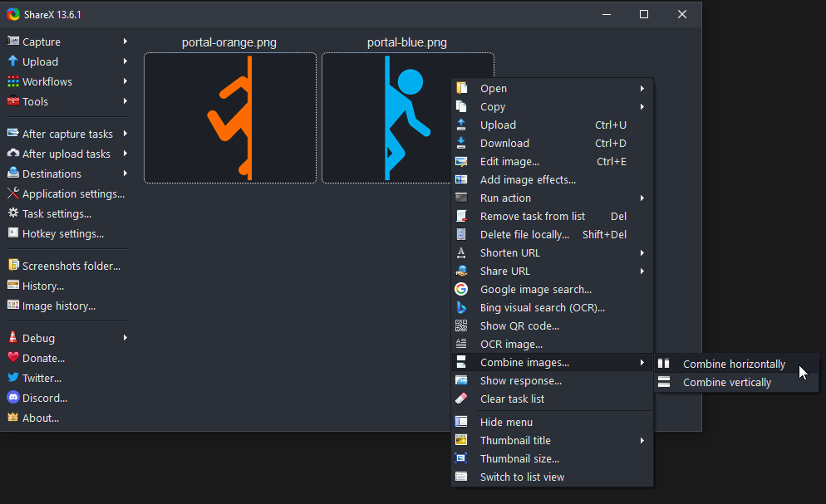Choose Show response... menu entry

552,380
